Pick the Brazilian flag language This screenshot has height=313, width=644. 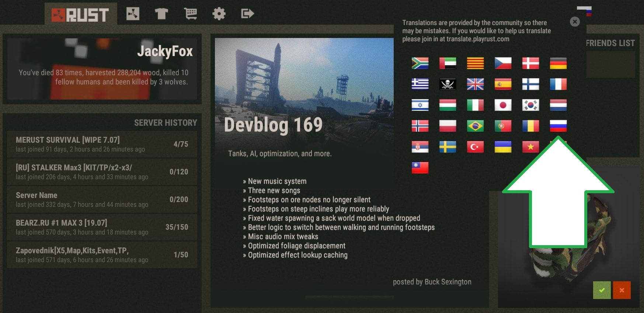coord(475,126)
